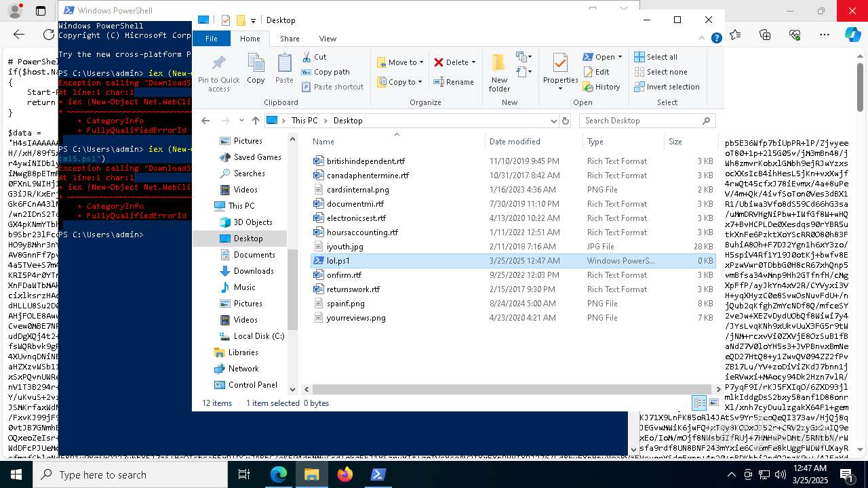
Task: Click new folder icon in title bar
Action: [x=240, y=20]
